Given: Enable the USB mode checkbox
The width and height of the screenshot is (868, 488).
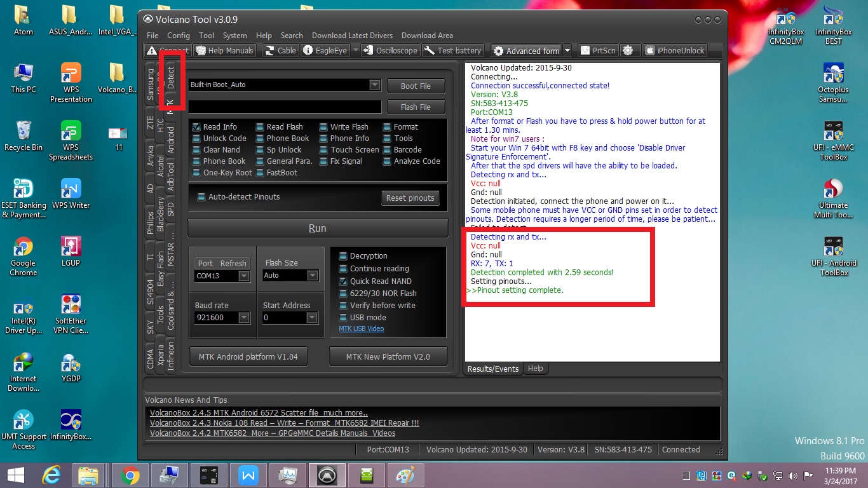Looking at the screenshot, I should click(x=343, y=317).
